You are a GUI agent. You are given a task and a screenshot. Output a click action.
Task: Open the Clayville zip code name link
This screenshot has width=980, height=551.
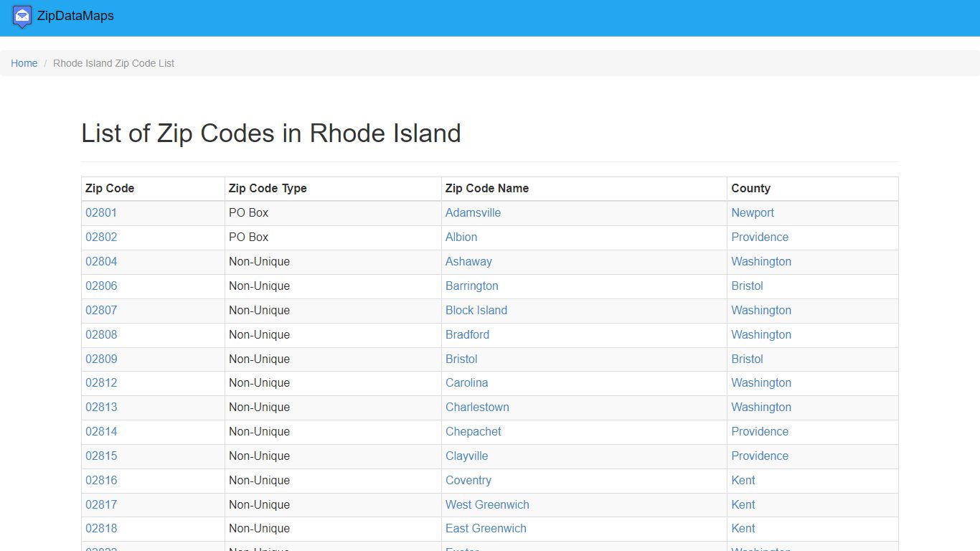(466, 456)
